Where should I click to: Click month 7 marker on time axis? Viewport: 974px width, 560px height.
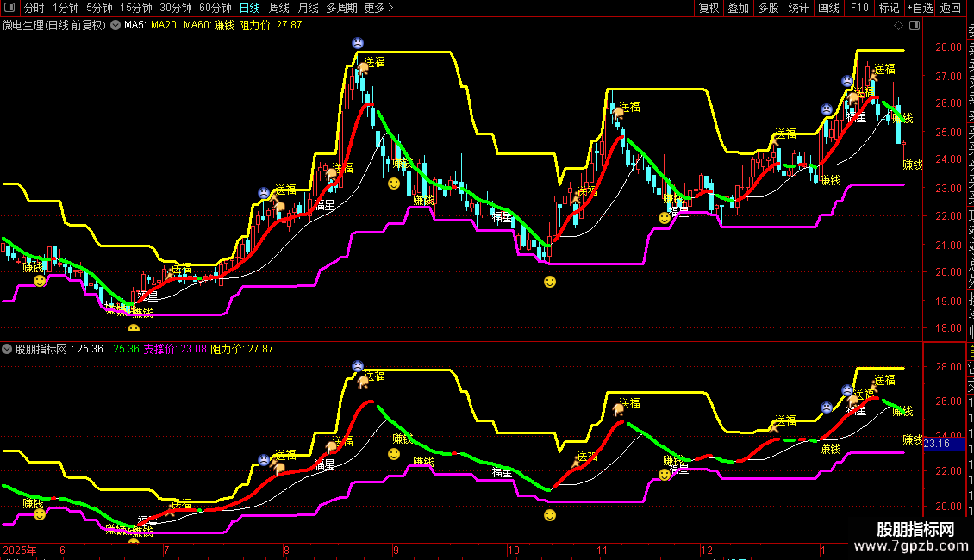coord(166,550)
